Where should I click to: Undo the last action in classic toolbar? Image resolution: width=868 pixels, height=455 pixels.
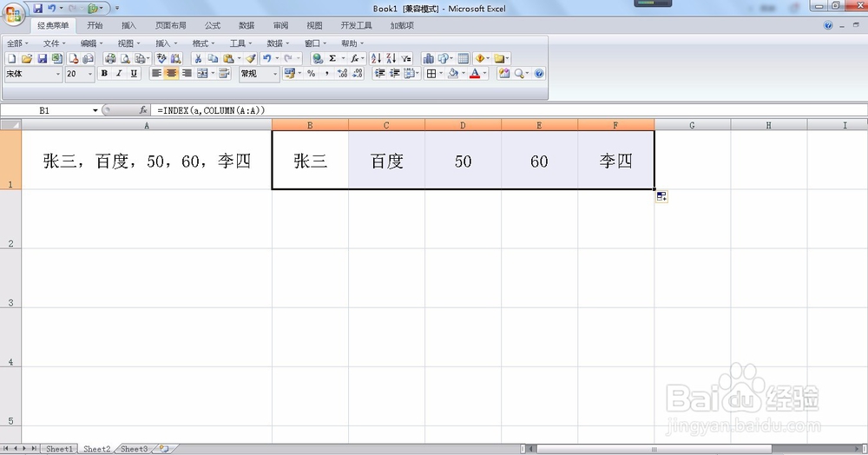click(x=266, y=59)
